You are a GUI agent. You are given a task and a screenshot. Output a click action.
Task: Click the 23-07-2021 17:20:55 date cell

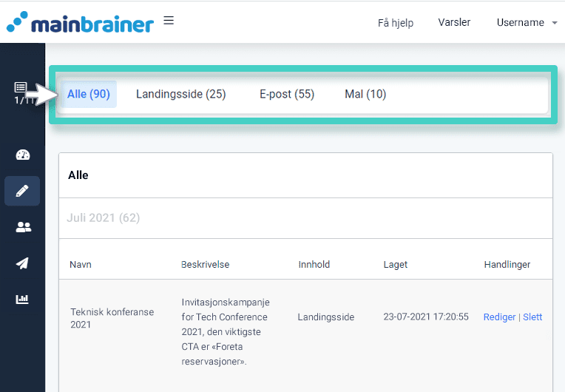(426, 317)
